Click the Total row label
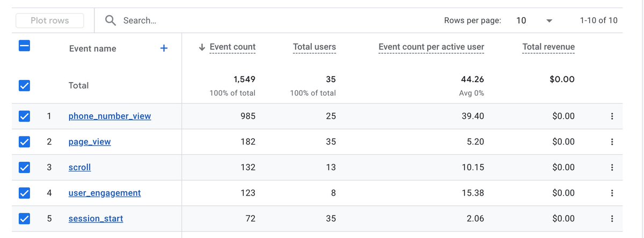Image resolution: width=644 pixels, height=238 pixels. pos(79,85)
